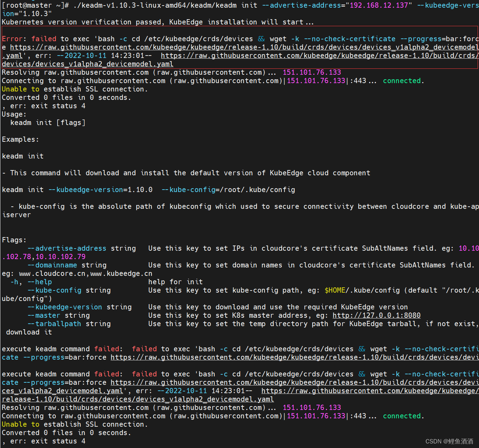Click 'www.cloudcore.cn,www.kubeedge.cn' example domains
Viewport: 479px width, 448px height.
click(86, 273)
